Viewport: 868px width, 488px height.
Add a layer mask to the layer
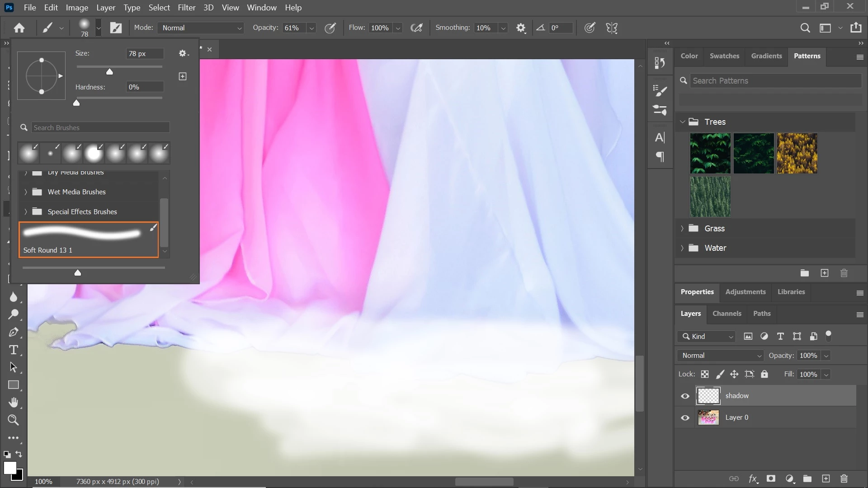771,479
